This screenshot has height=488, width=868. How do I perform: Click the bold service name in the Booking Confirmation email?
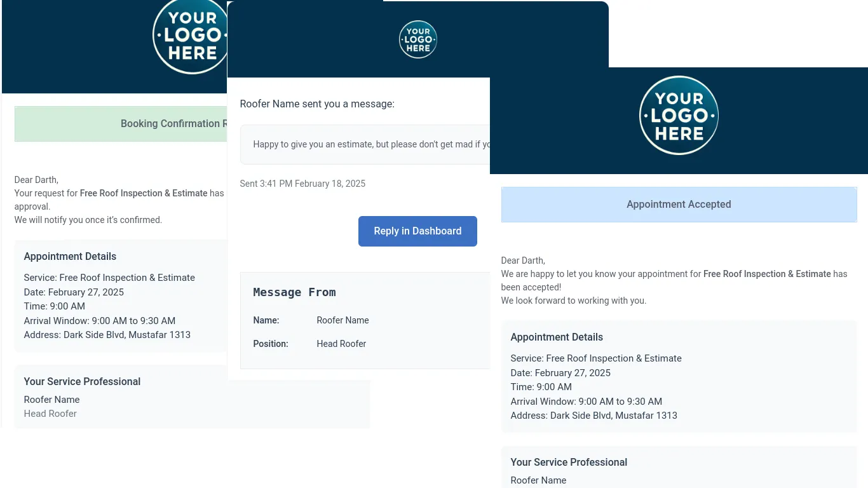tap(144, 193)
